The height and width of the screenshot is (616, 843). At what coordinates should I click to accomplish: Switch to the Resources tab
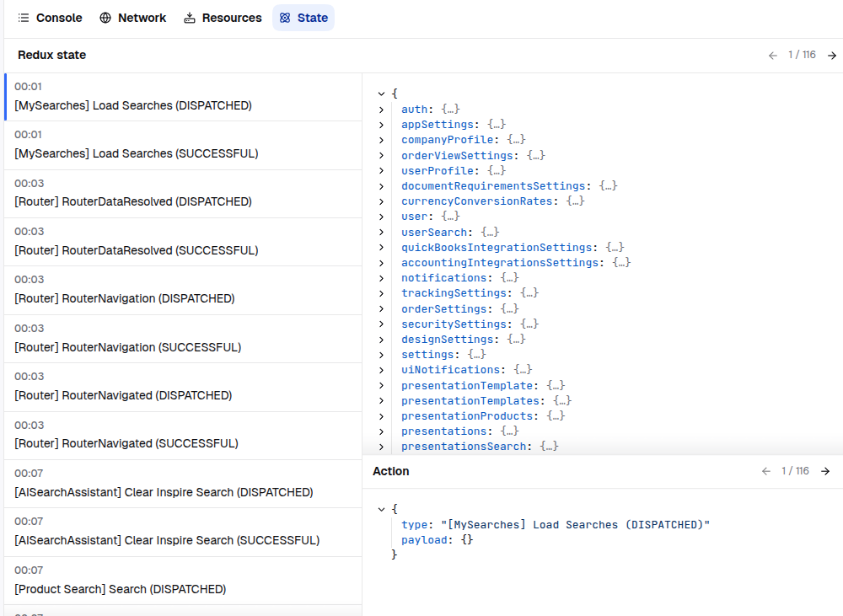tap(223, 18)
